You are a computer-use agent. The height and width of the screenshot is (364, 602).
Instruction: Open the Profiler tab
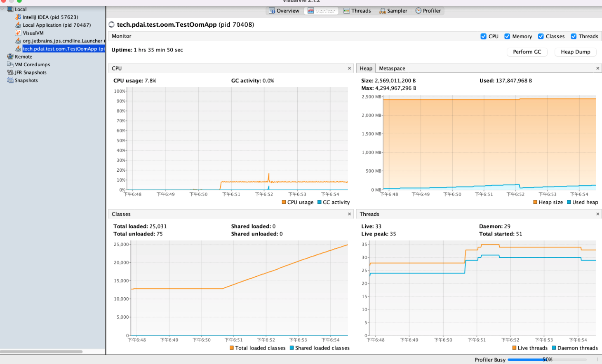pyautogui.click(x=428, y=11)
